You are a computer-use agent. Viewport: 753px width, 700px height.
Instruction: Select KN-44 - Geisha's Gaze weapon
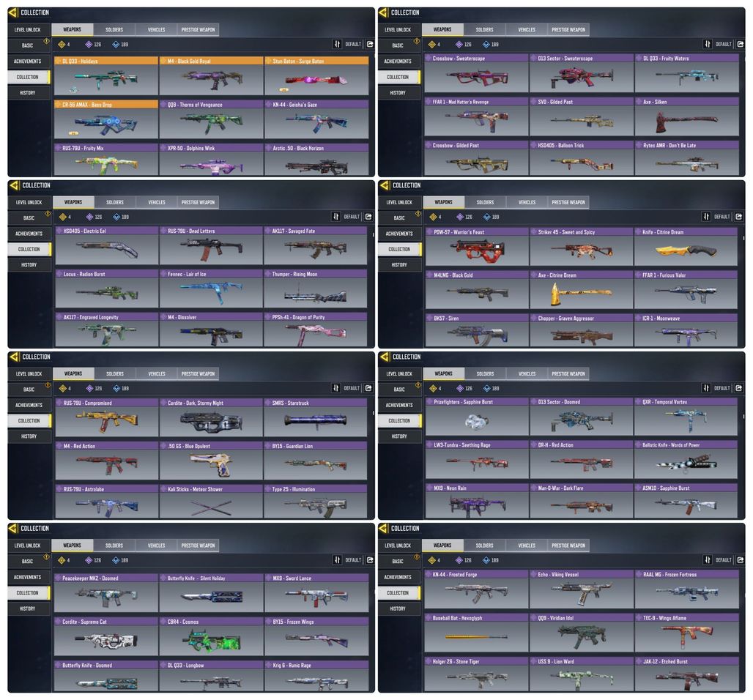pyautogui.click(x=316, y=119)
